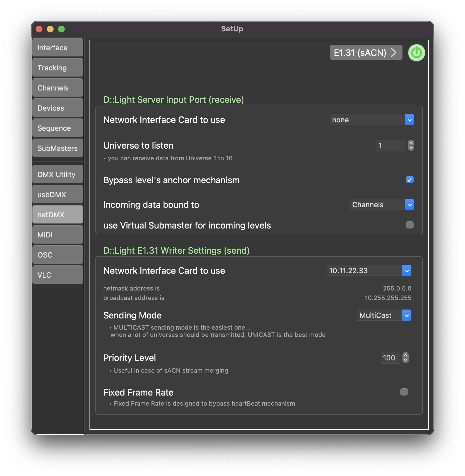Open the Tracking settings tab
This screenshot has width=465, height=476.
[58, 68]
